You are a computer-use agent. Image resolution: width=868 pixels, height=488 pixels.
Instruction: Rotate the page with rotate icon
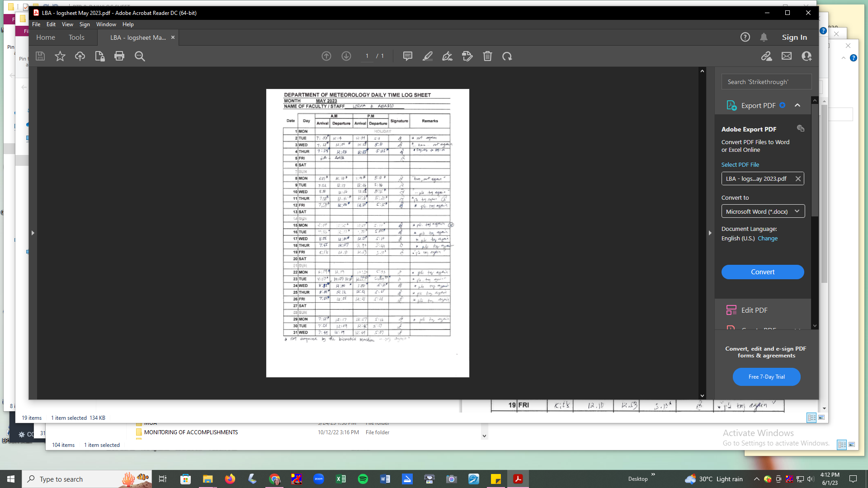507,56
